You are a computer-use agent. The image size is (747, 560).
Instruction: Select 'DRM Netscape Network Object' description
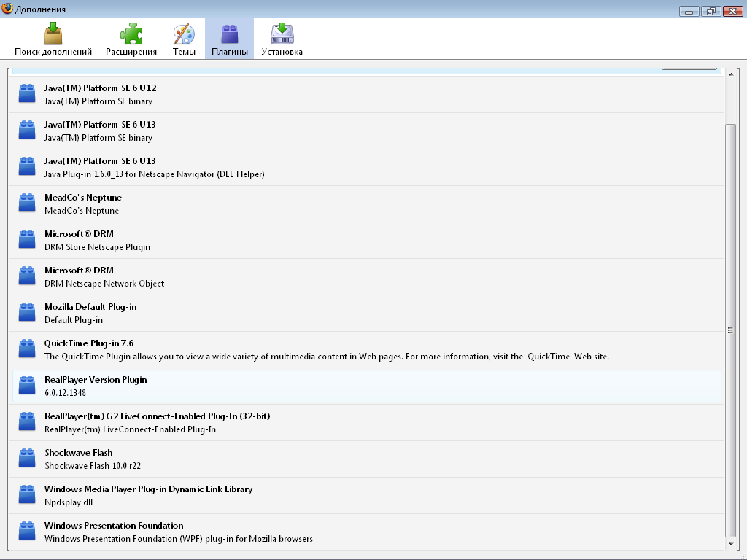click(x=104, y=284)
